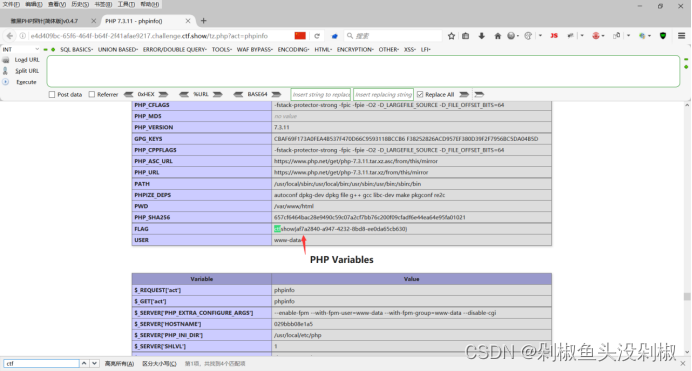Click the China flag icon in address bar

click(x=300, y=36)
